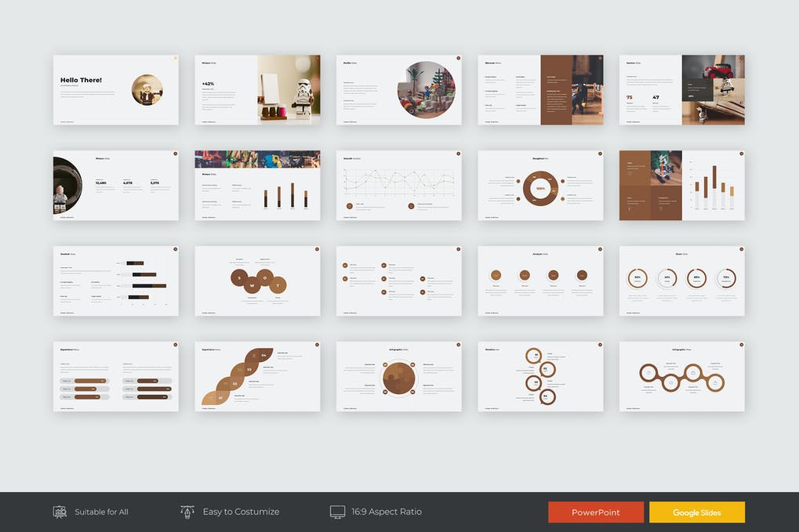
Task: Click the SWOT circle diagram
Action: 257,280
